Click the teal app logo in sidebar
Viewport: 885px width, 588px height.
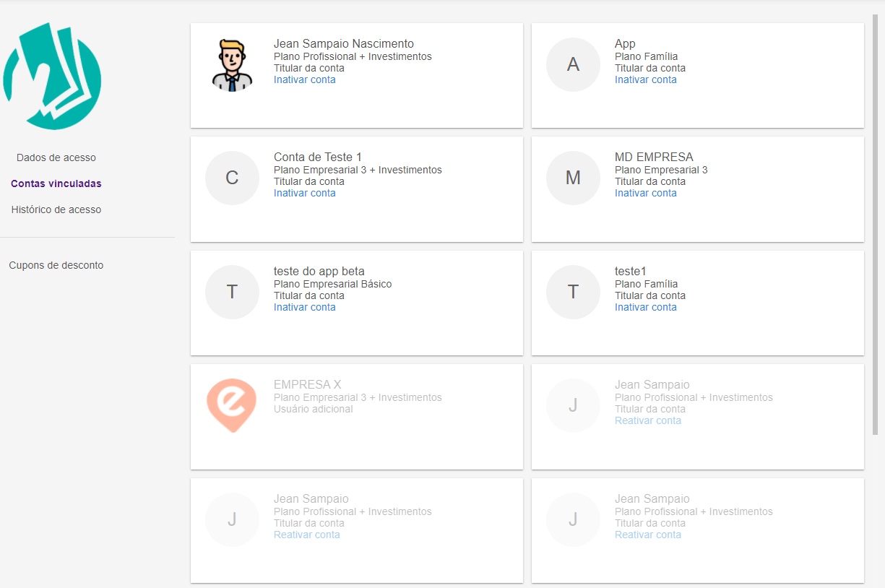tap(52, 77)
